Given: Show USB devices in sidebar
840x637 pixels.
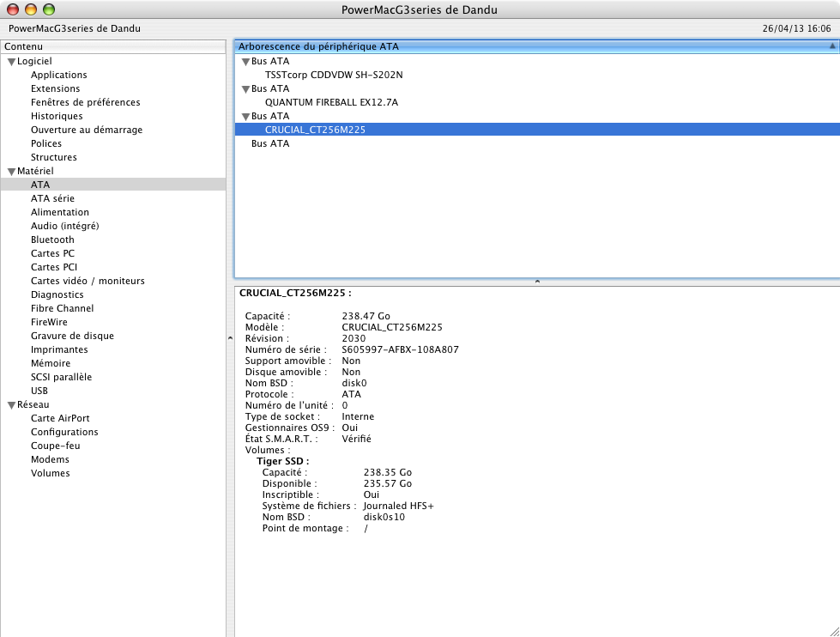Looking at the screenshot, I should pyautogui.click(x=39, y=391).
